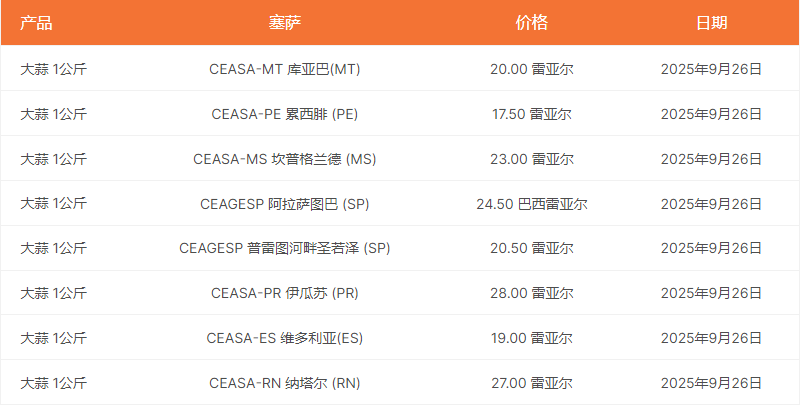Select the 17.50 雷亚尔 price cell
This screenshot has height=405, width=803.
(531, 114)
